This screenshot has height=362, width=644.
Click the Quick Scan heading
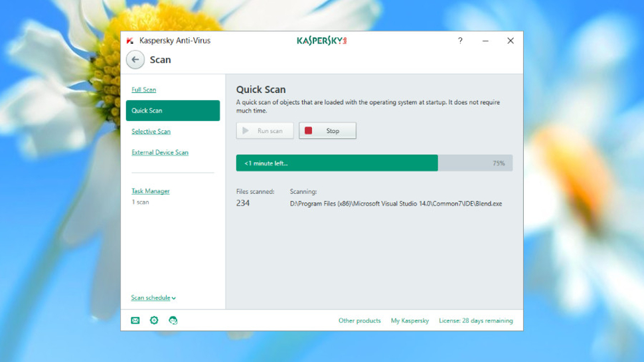coord(261,90)
